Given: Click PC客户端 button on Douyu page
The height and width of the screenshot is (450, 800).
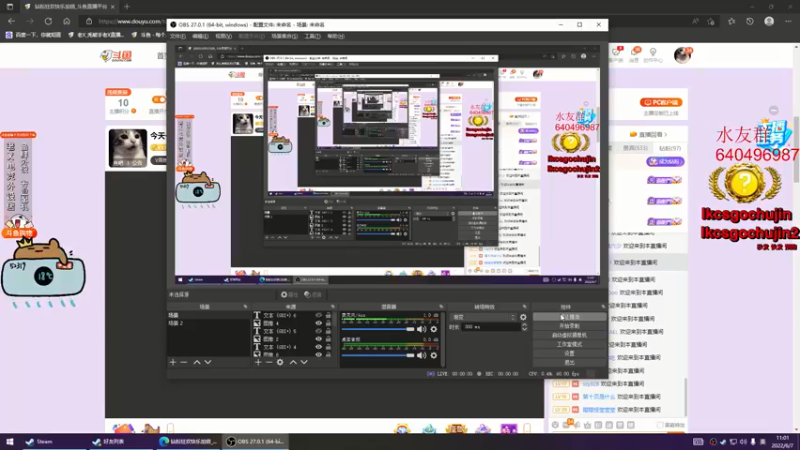Looking at the screenshot, I should (x=661, y=103).
